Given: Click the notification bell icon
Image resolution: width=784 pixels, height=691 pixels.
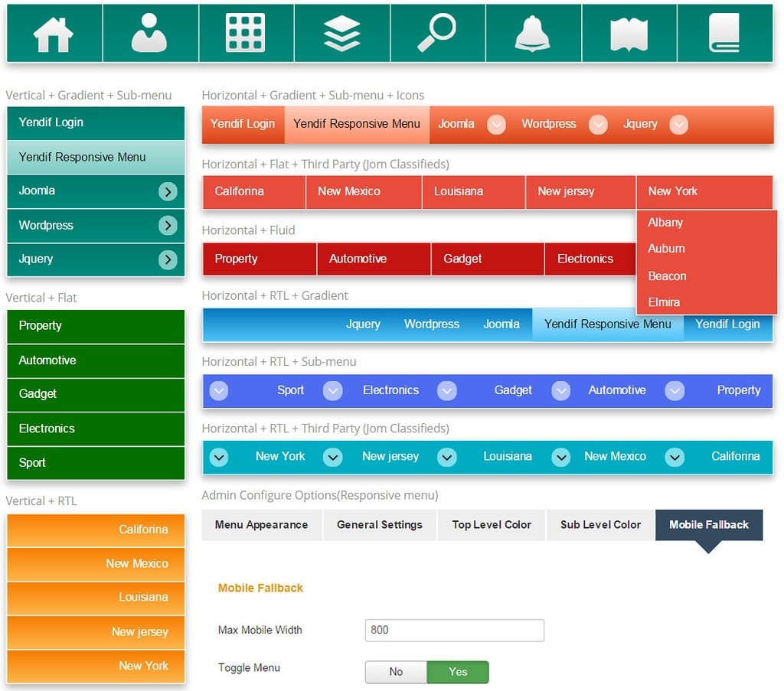Looking at the screenshot, I should tap(533, 33).
